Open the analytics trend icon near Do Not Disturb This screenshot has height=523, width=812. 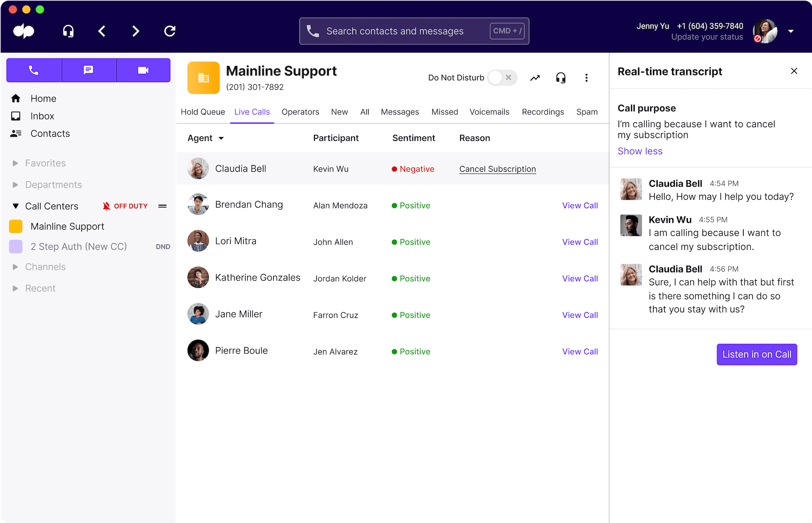535,78
